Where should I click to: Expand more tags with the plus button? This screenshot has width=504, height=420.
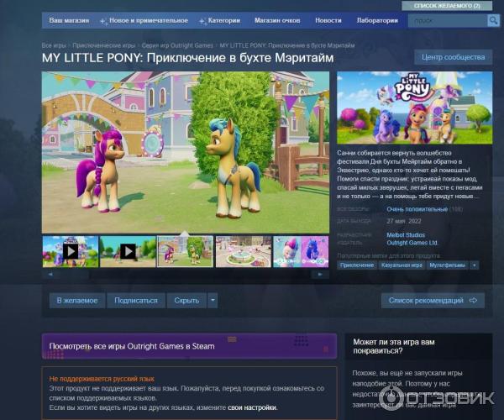pos(474,265)
